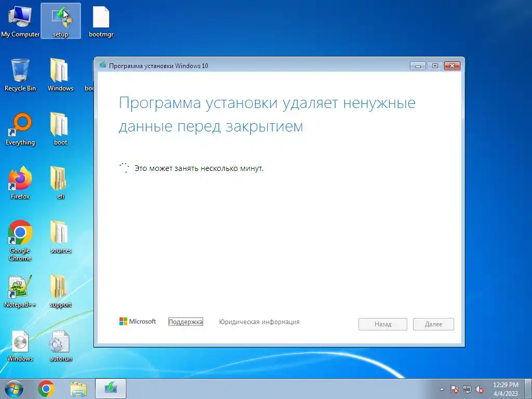Open Windows Explorer from the taskbar
The image size is (532, 399).
pyautogui.click(x=78, y=389)
